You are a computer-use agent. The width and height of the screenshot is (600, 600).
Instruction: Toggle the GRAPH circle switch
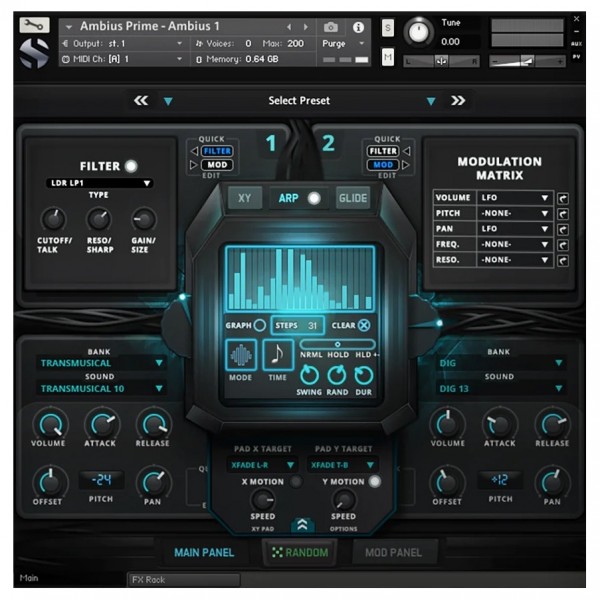260,325
